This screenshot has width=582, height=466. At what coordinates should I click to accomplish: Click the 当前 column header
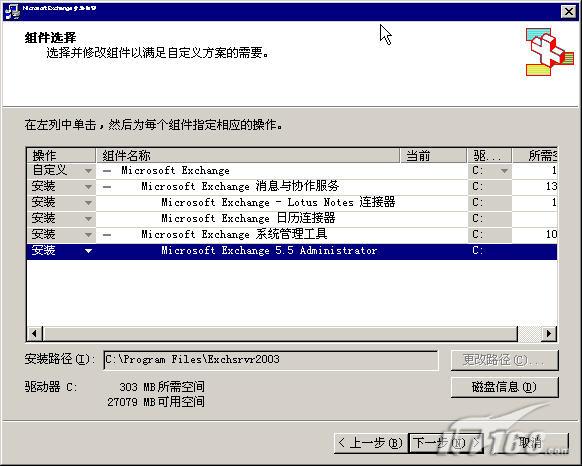click(x=433, y=156)
